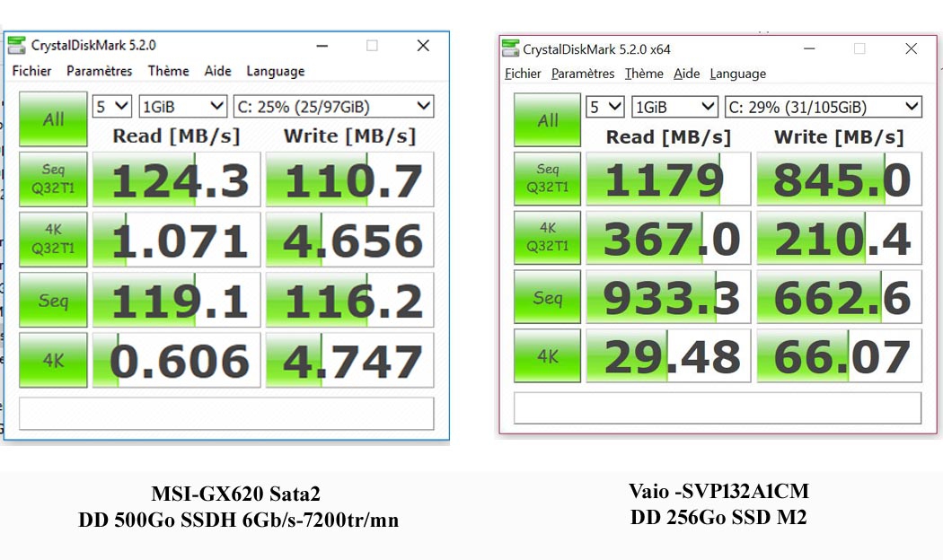
Task: Open test size dropdown 1GiB in left window
Action: pos(183,107)
